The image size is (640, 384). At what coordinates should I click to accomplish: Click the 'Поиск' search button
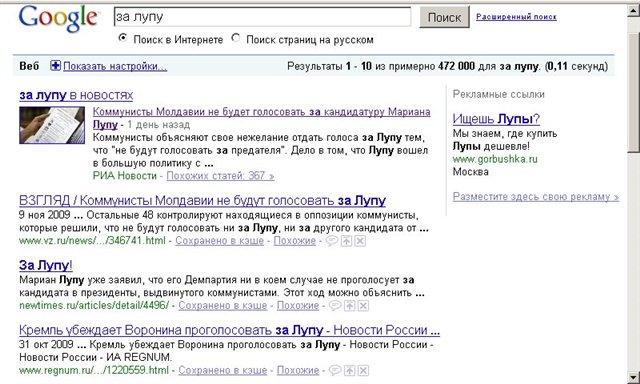[444, 17]
